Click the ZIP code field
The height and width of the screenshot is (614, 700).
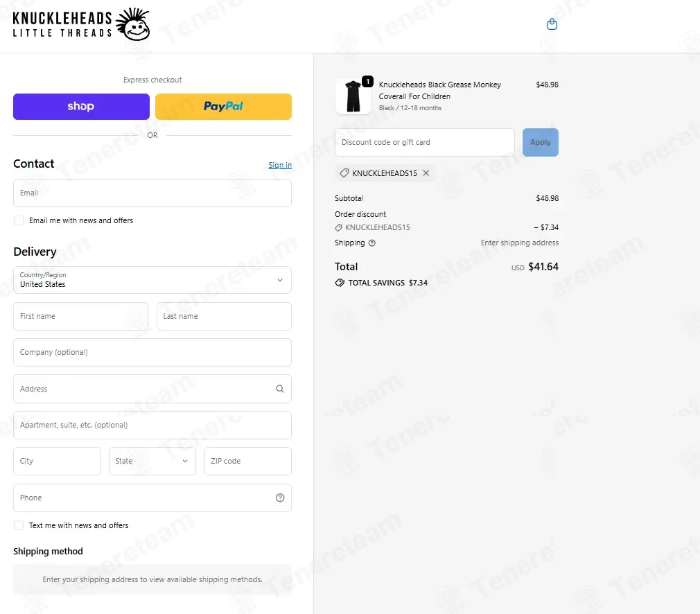(247, 461)
